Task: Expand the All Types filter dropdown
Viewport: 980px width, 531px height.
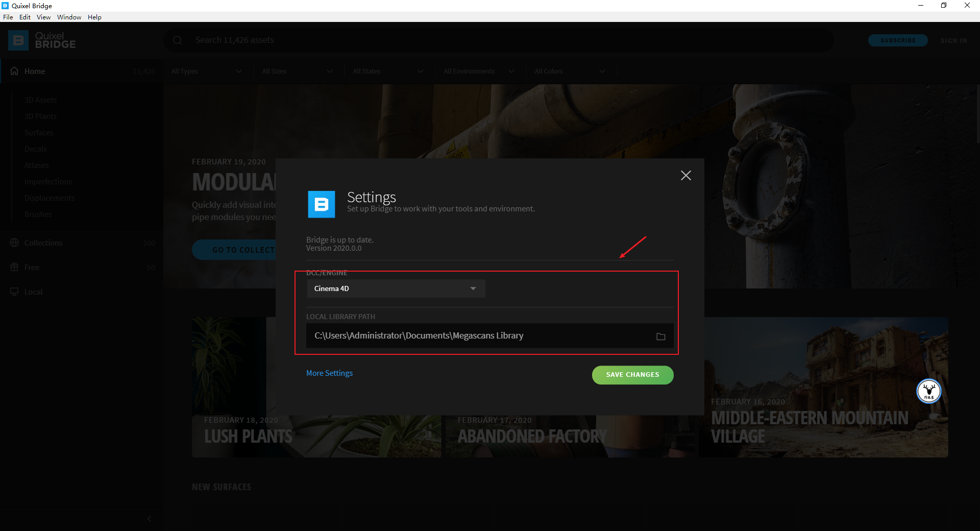Action: coord(207,71)
